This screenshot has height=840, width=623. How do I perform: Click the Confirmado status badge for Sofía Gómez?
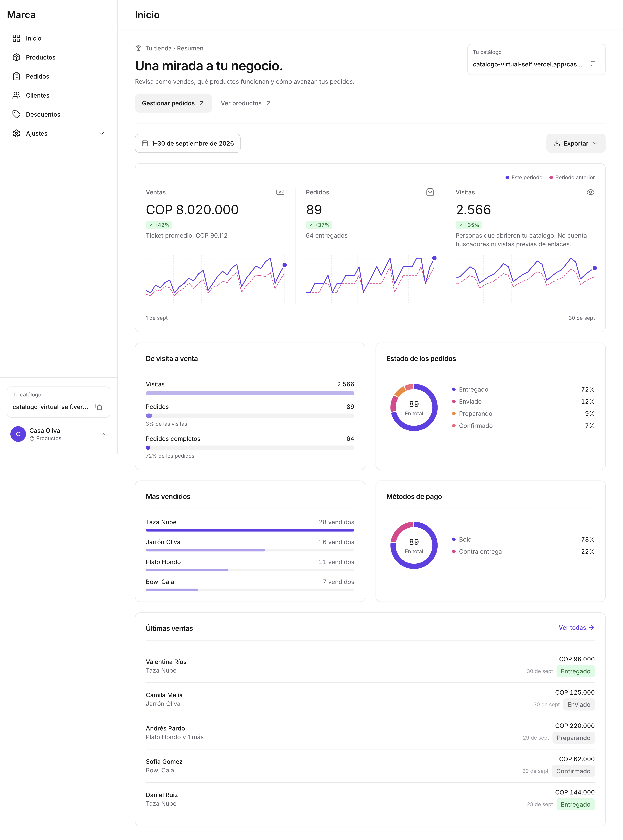coord(573,771)
